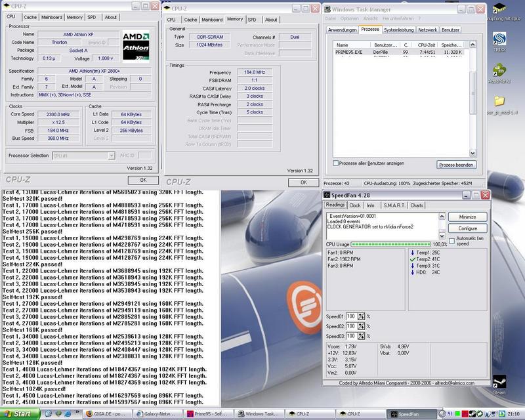Expand hidden tray icons with the chevron arrow
Screen dimensions: 525x420
point(442,414)
